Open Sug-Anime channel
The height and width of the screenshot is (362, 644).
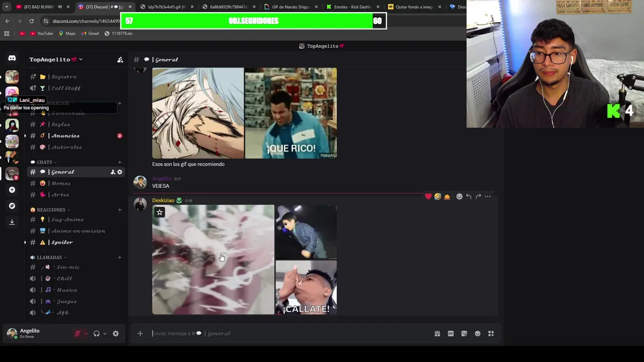click(x=75, y=220)
